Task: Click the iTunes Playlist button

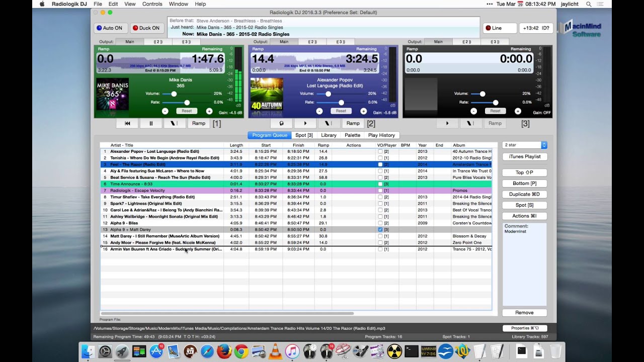Action: (524, 156)
